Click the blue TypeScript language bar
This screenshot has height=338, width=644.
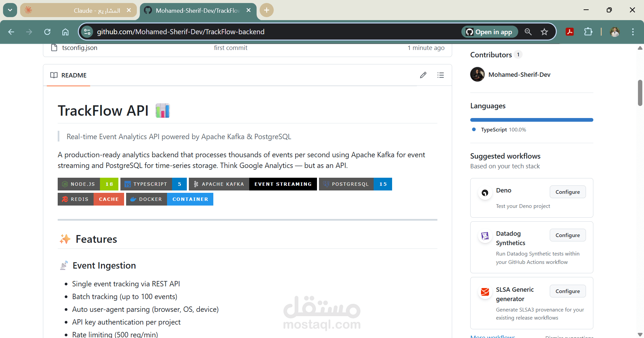click(532, 120)
